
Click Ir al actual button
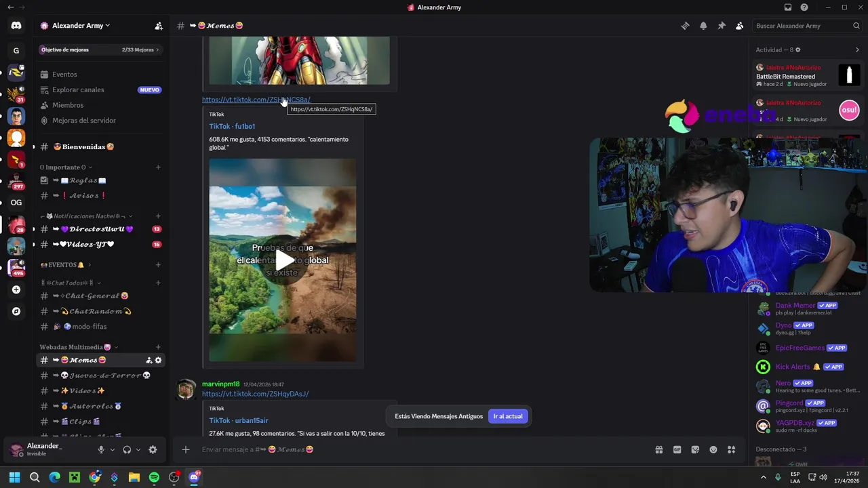tap(508, 416)
